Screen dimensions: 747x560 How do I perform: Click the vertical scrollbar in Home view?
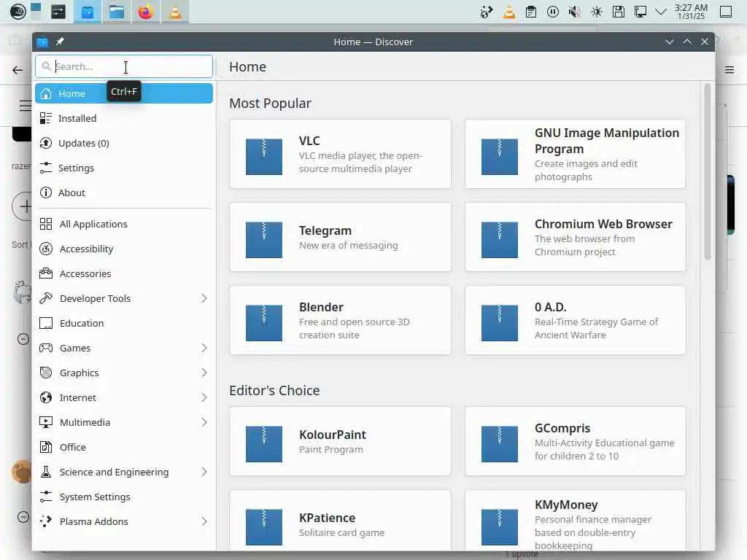pos(707,171)
